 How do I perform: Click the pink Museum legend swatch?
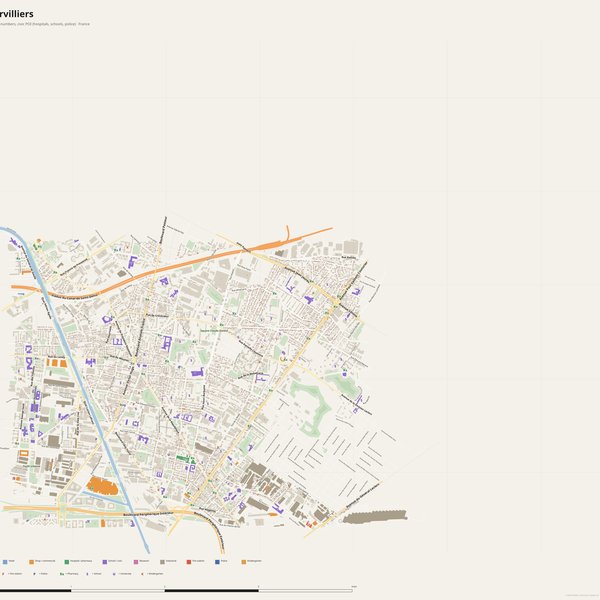[x=136, y=562]
